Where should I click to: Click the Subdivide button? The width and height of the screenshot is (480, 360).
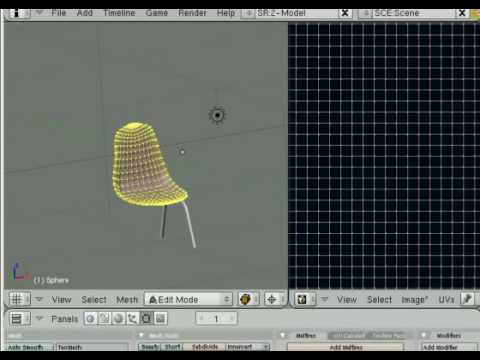(204, 347)
